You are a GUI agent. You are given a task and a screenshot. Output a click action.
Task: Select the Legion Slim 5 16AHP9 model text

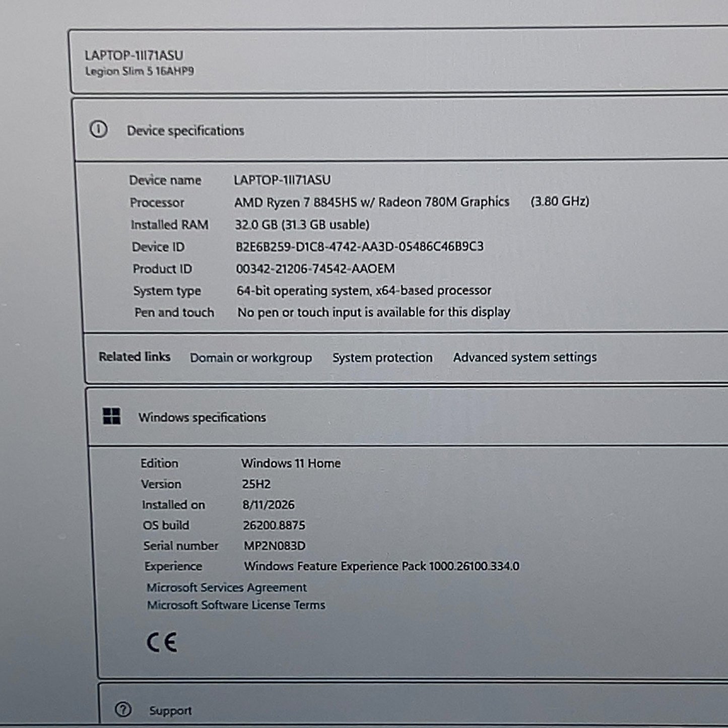tap(140, 71)
